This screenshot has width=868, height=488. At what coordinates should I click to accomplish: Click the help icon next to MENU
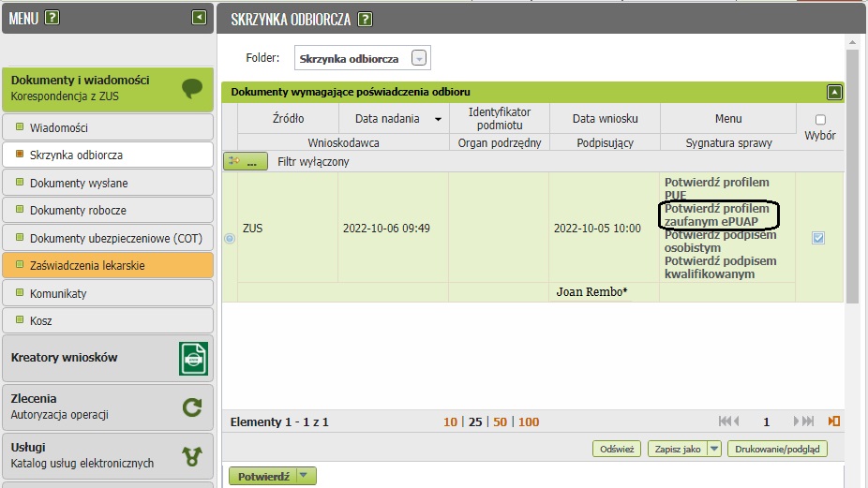pos(52,18)
